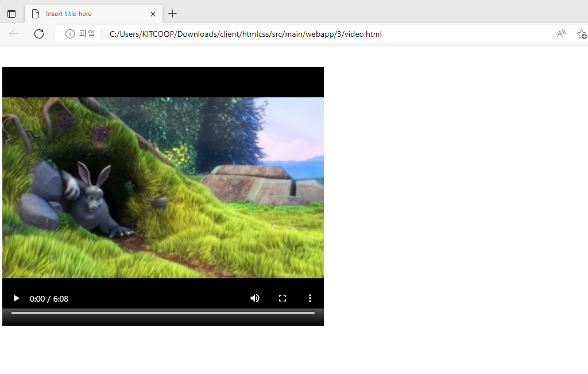
Task: Click the '파일' label in address bar
Action: 87,34
